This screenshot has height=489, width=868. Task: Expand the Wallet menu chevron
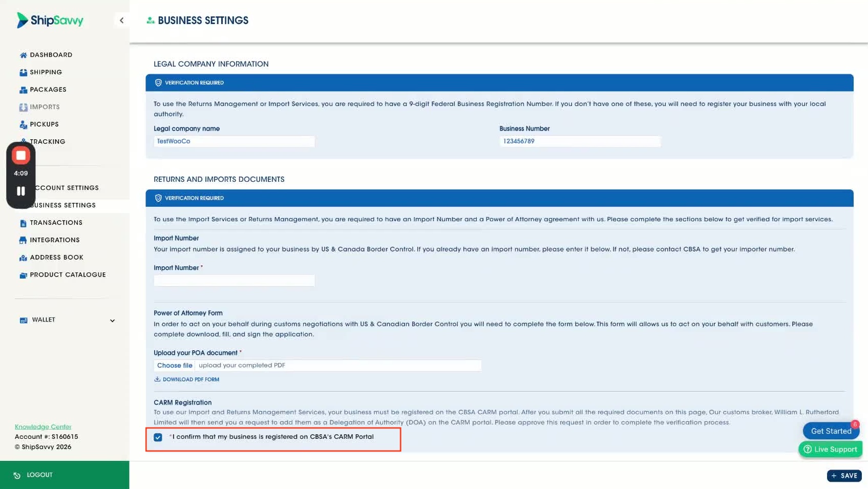coord(113,321)
